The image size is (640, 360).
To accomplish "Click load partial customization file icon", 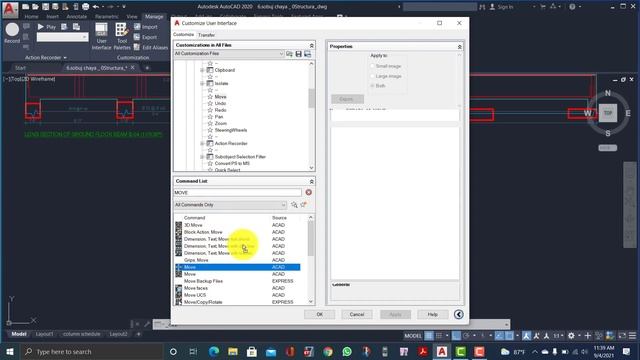I will coord(289,54).
